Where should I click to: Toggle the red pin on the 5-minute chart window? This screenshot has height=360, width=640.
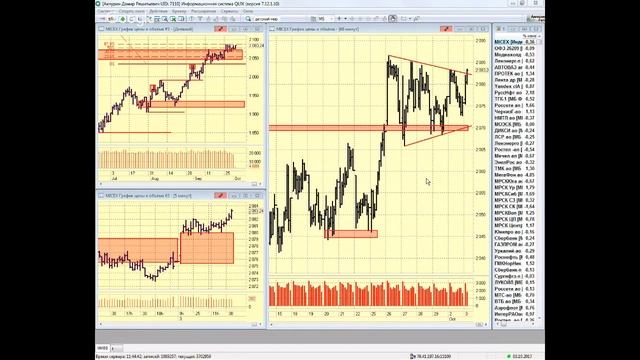(220, 196)
